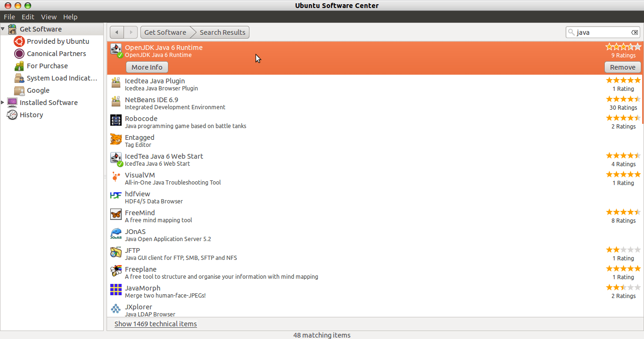Click the IcedTea Java 6 Web Start icon
The image size is (644, 339).
[116, 159]
